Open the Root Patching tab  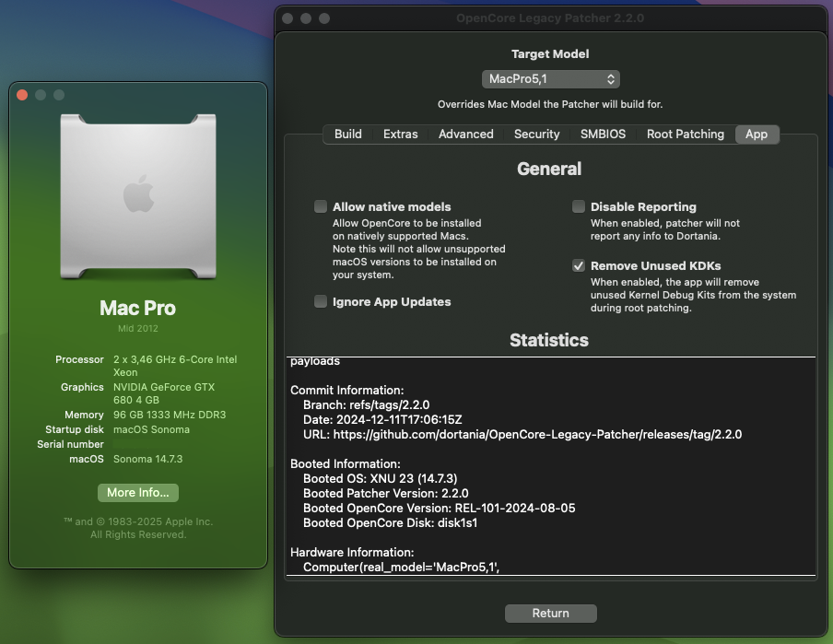(x=686, y=134)
